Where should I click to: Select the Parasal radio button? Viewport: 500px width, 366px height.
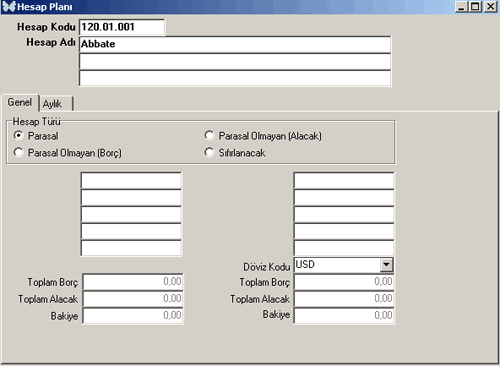click(18, 135)
